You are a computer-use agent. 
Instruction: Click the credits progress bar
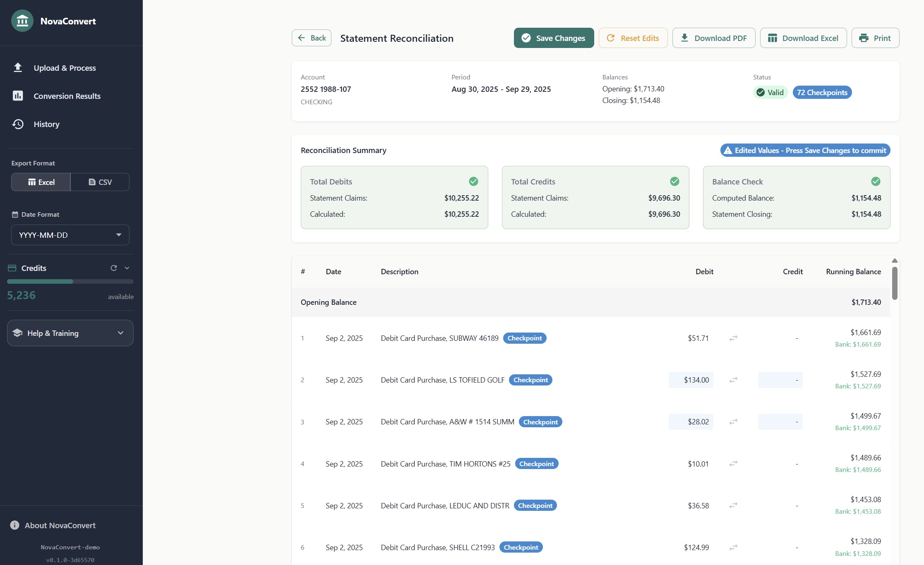[70, 281]
